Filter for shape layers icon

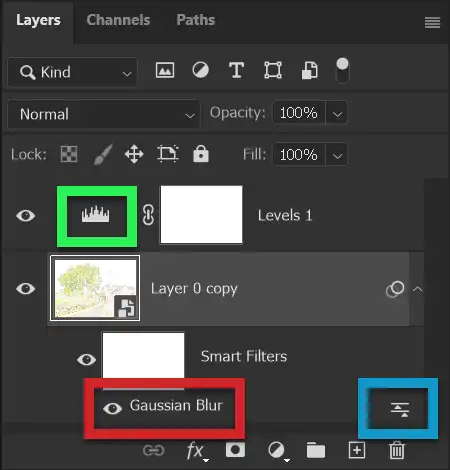273,70
